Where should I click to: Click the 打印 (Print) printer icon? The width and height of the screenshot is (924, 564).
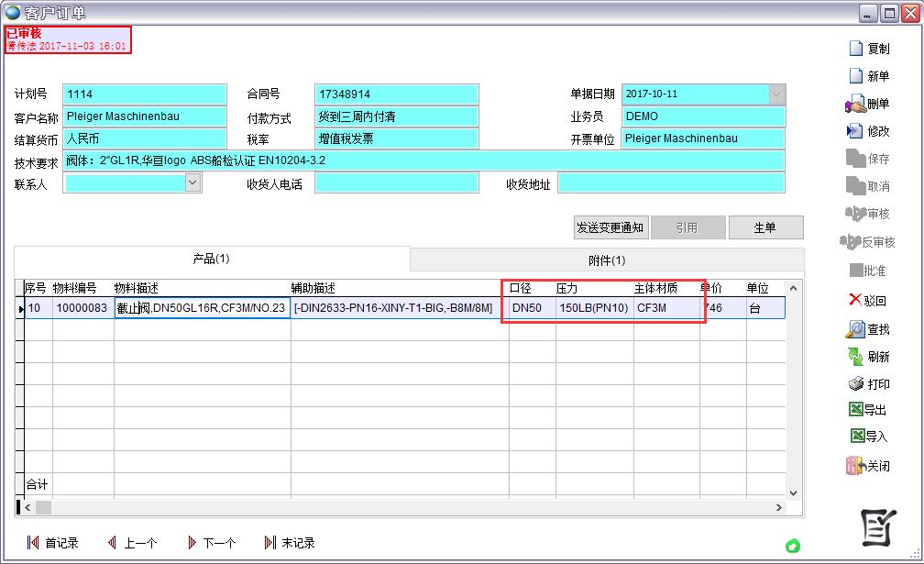855,384
